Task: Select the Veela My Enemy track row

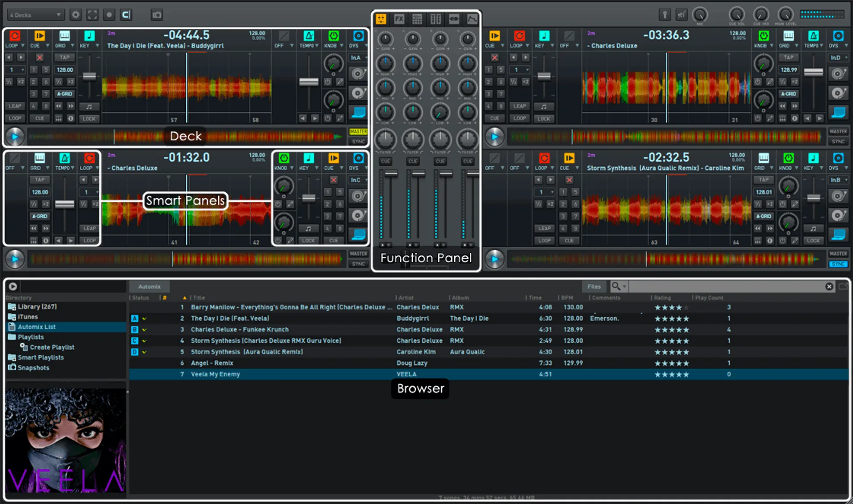Action: 215,374
